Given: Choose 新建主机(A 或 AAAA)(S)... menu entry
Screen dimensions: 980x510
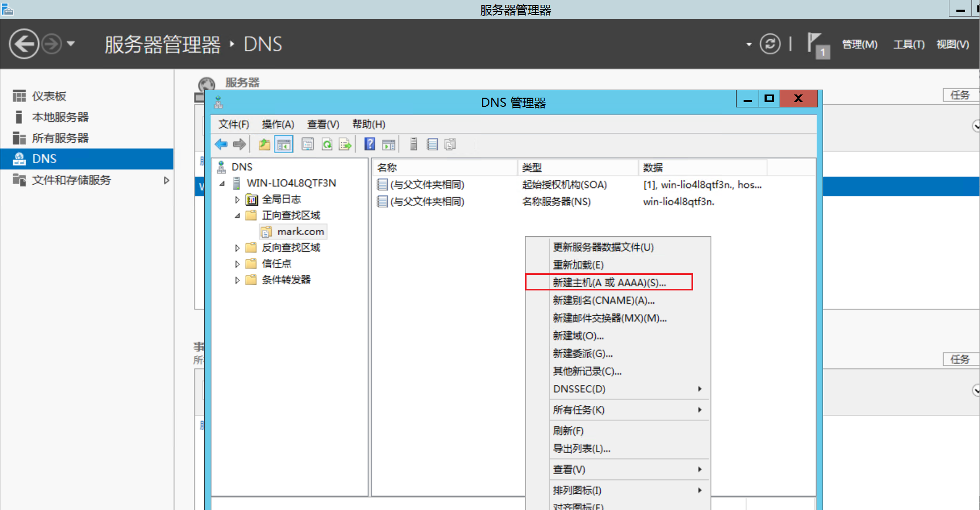Looking at the screenshot, I should 618,282.
